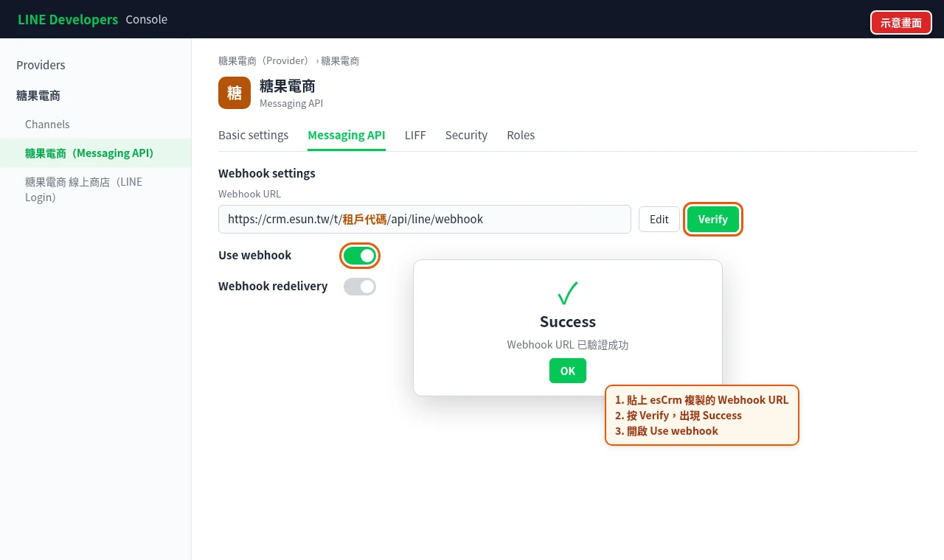
Task: Open 糖果電商 線上商店（LINE Login）channel
Action: (95, 189)
